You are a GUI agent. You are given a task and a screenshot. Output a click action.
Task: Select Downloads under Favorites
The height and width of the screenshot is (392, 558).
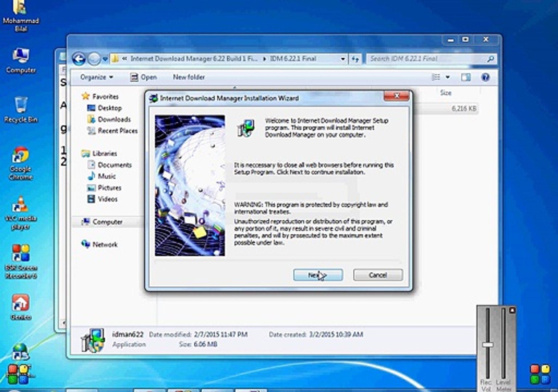click(109, 119)
